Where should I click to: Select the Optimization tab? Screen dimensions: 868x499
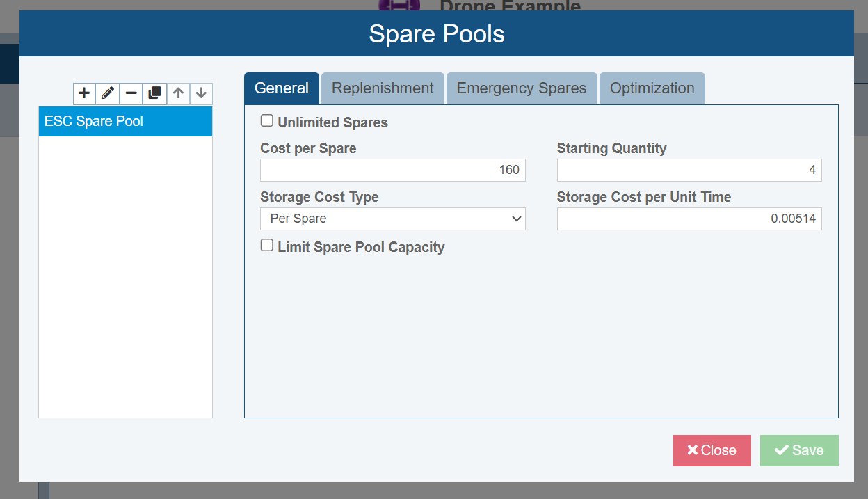652,88
